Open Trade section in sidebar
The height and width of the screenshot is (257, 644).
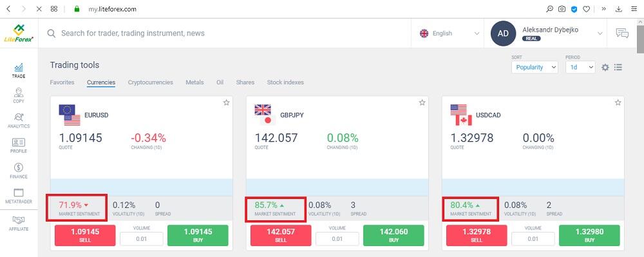[x=19, y=71]
